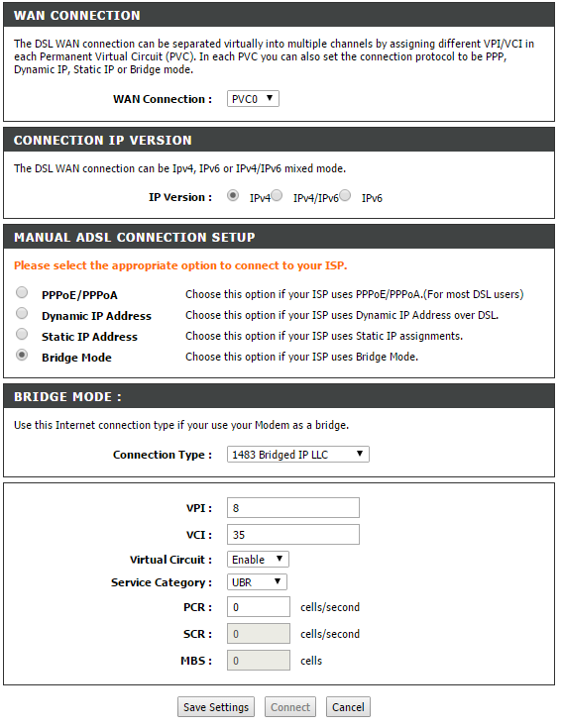The width and height of the screenshot is (561, 728).
Task: Select the Static IP Address radio button
Action: click(22, 335)
